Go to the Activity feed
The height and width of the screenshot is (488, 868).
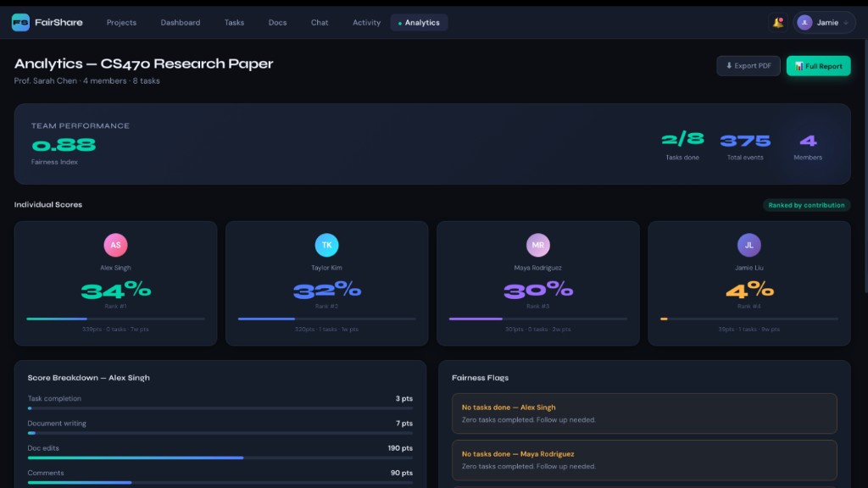click(x=366, y=23)
